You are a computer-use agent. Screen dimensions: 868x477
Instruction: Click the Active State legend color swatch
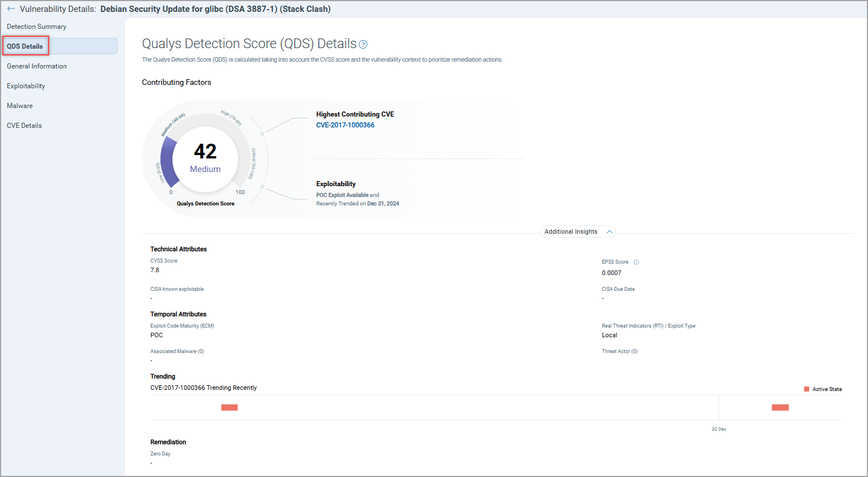tap(806, 389)
